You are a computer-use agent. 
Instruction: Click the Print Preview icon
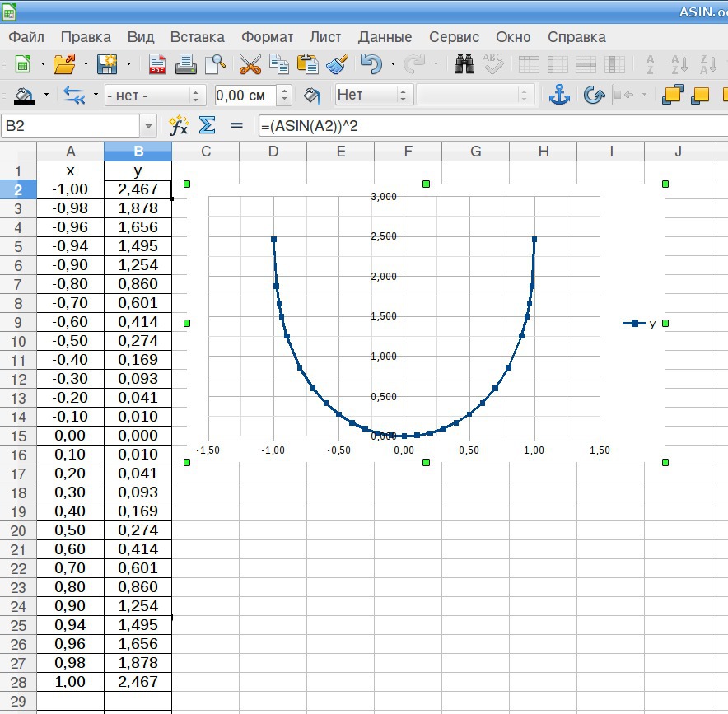(215, 64)
